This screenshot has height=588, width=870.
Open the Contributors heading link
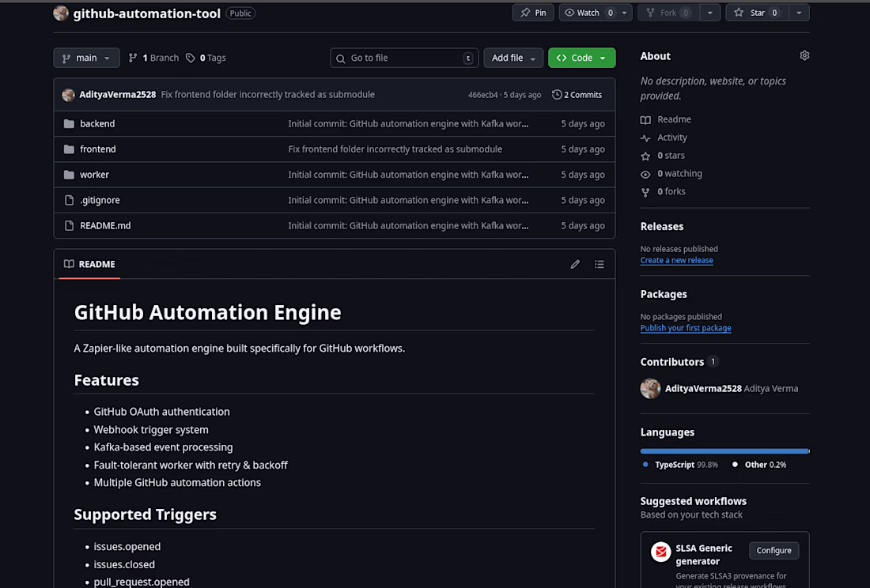679,361
